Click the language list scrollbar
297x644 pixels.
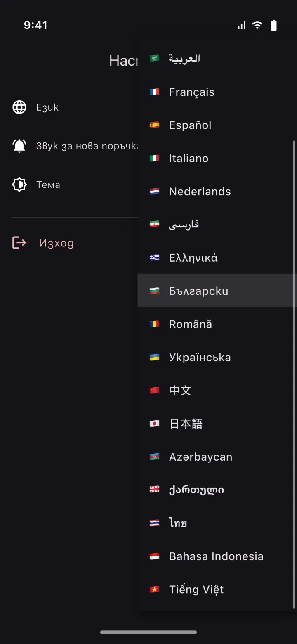pyautogui.click(x=294, y=374)
